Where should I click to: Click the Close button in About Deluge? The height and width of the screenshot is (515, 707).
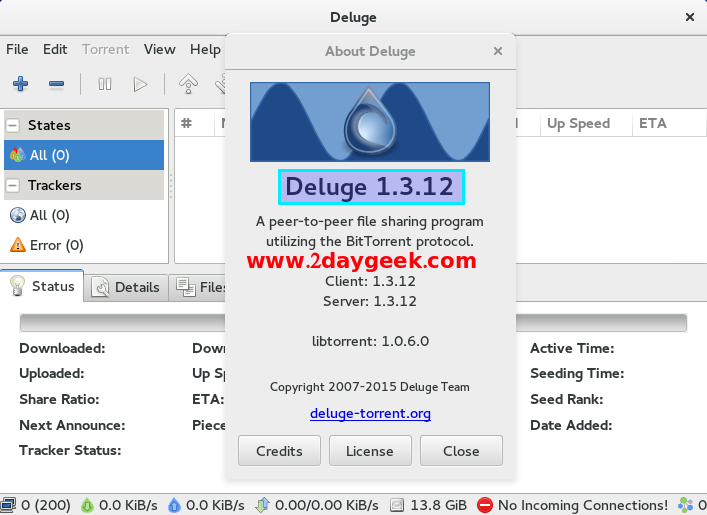tap(461, 451)
